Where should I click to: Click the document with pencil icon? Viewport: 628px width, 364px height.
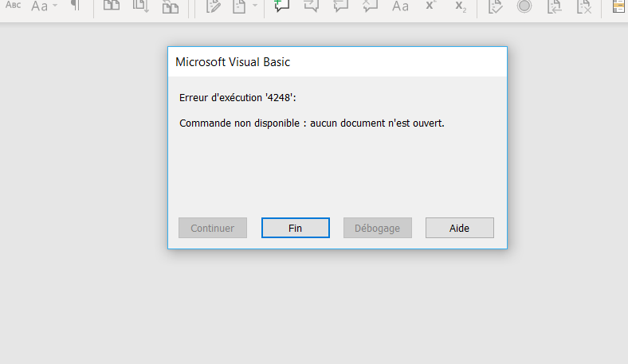coord(213,6)
